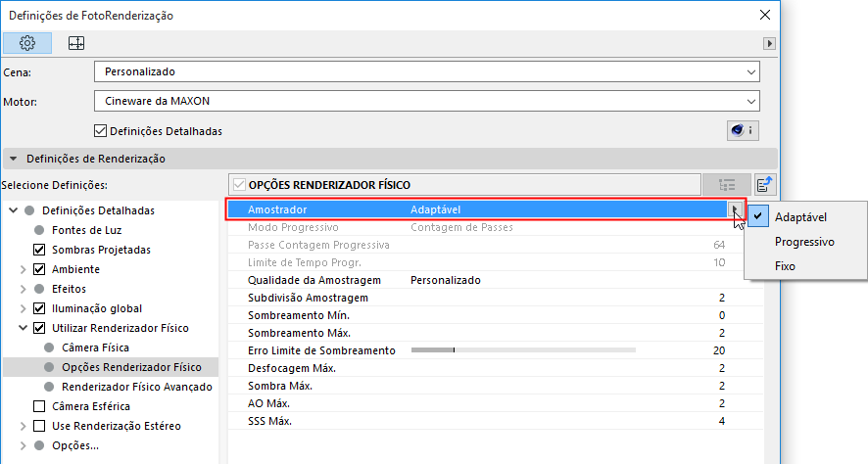Viewport: 868px width, 464px height.
Task: Select Efeitos tree item
Action: coord(69,289)
